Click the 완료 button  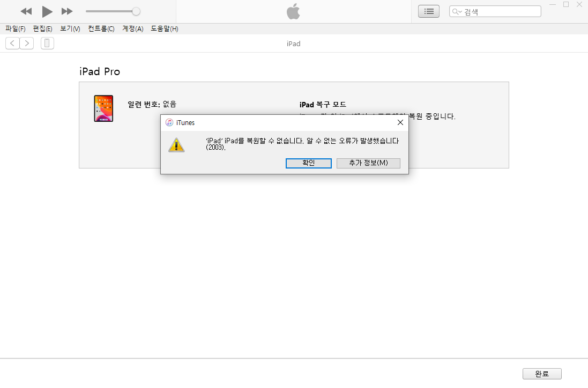542,374
